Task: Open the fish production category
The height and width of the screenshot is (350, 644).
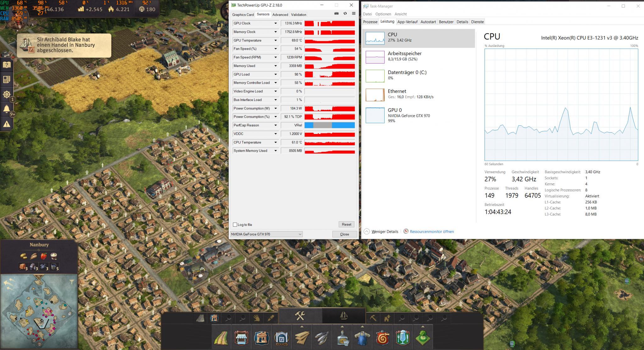Action: point(322,338)
